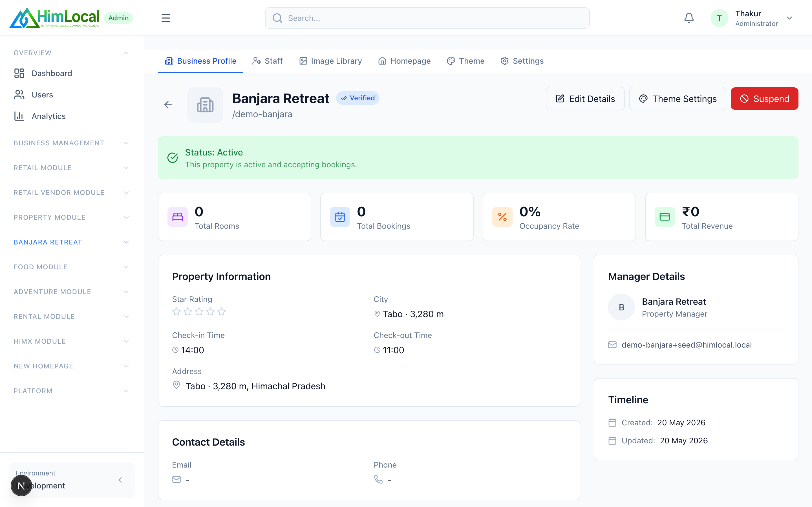Switch to the Image Library tab
The image size is (812, 507).
tap(330, 61)
